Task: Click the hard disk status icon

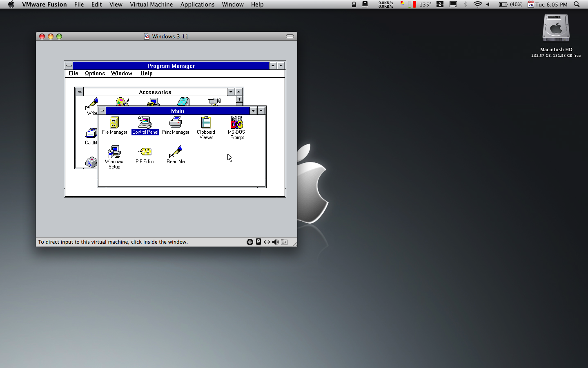Action: pyautogui.click(x=258, y=242)
